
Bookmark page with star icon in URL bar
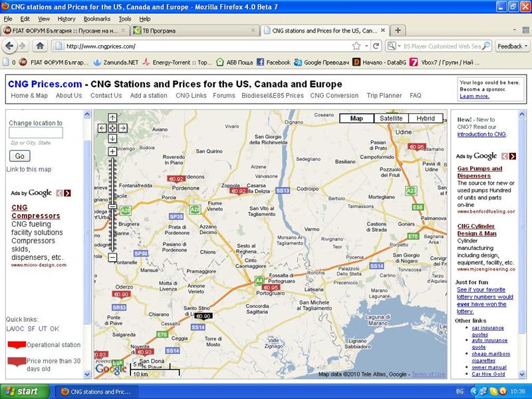pyautogui.click(x=356, y=46)
